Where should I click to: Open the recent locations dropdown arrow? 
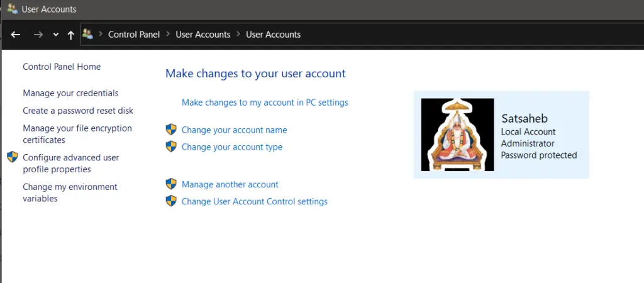(x=56, y=35)
